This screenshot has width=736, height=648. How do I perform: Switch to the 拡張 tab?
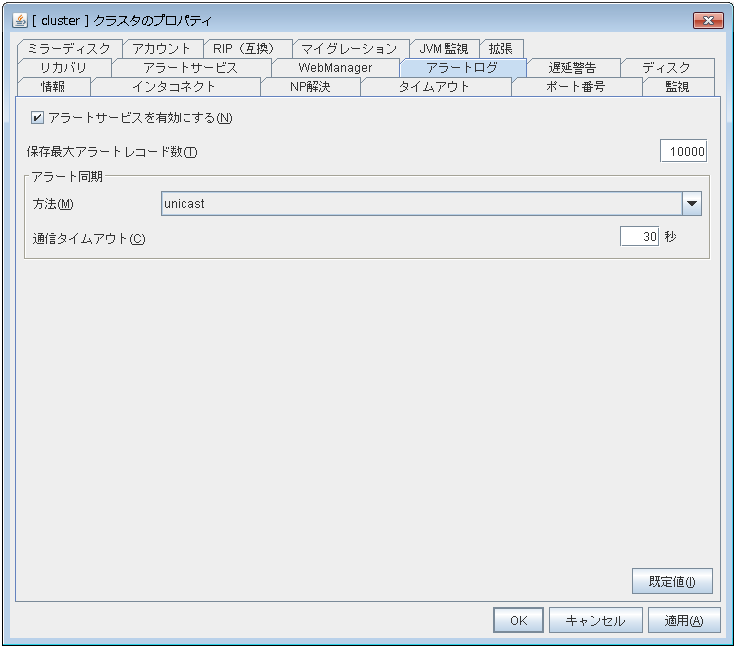(501, 48)
